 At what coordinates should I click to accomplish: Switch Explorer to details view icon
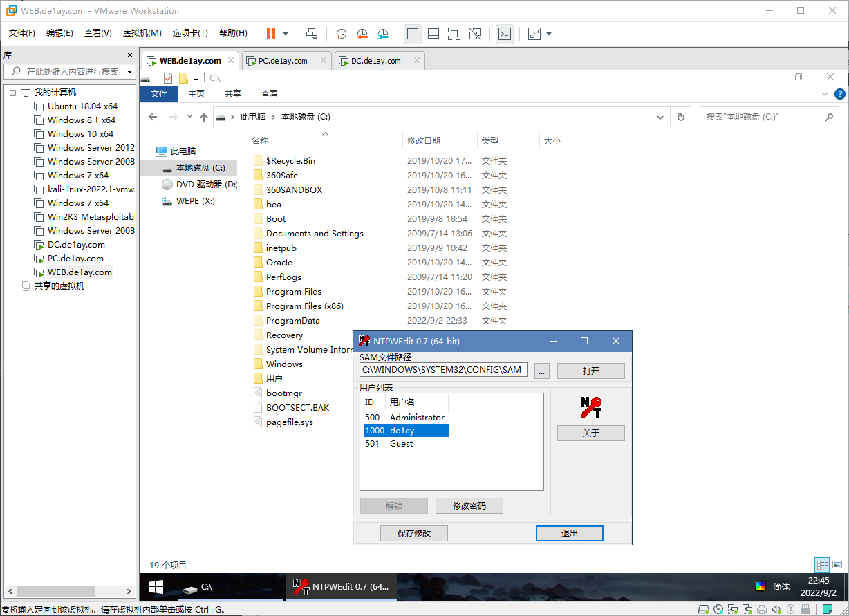point(821,565)
